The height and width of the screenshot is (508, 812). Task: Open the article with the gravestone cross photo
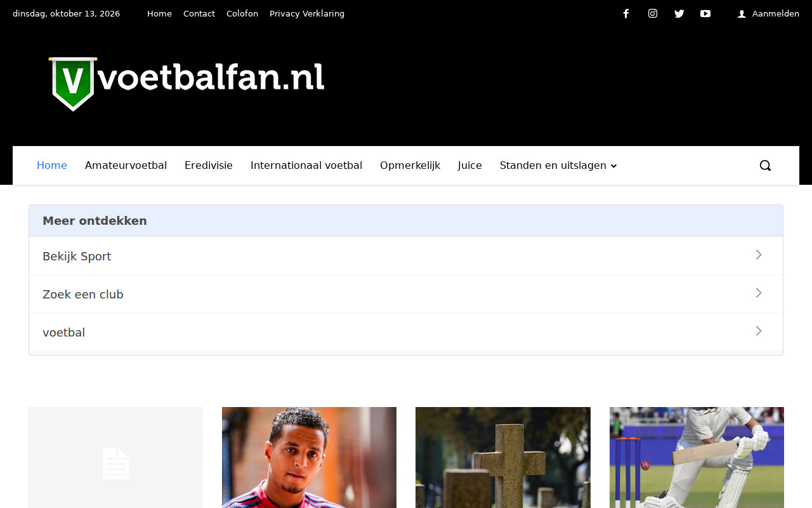coord(503,458)
